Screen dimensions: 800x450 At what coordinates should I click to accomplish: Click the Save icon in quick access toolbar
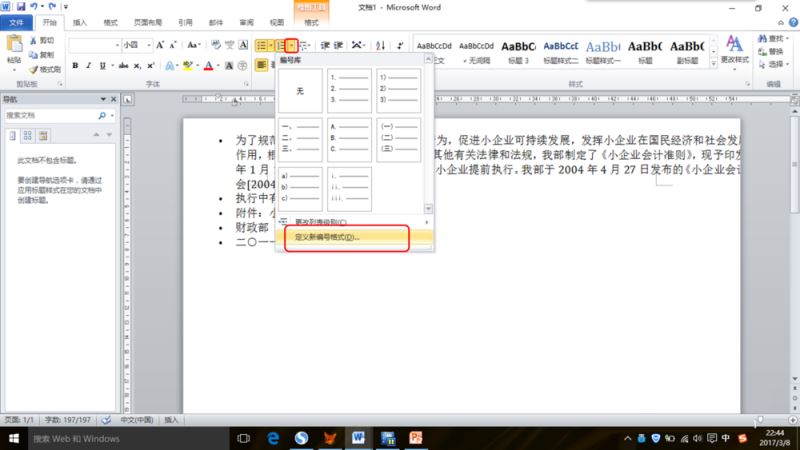pyautogui.click(x=22, y=7)
